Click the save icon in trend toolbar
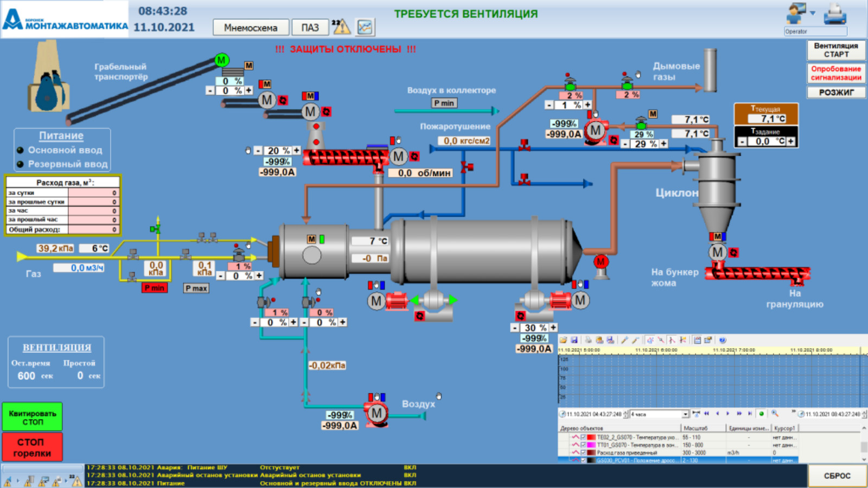Image resolution: width=868 pixels, height=488 pixels. 574,340
